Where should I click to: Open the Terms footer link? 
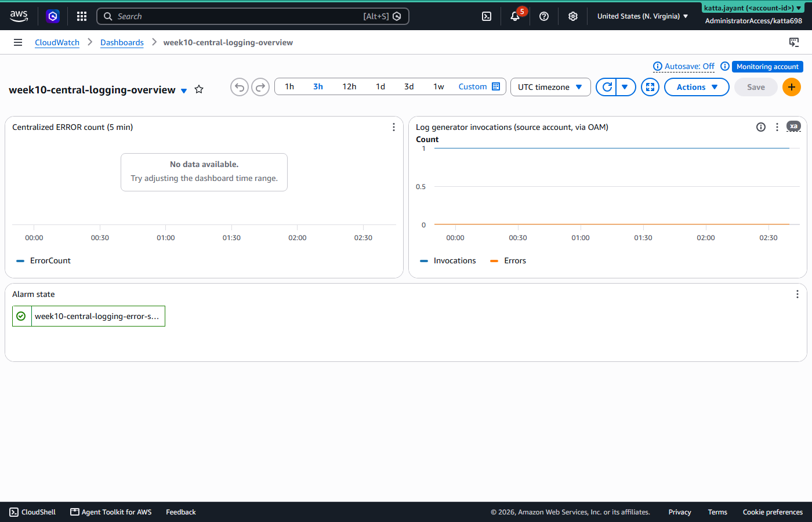click(x=717, y=512)
